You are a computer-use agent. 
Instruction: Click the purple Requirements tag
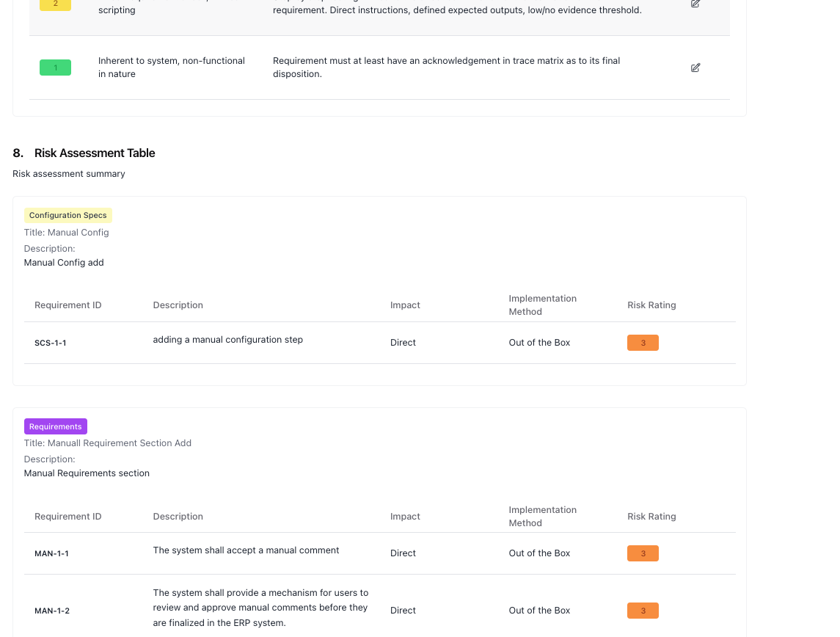click(x=56, y=426)
